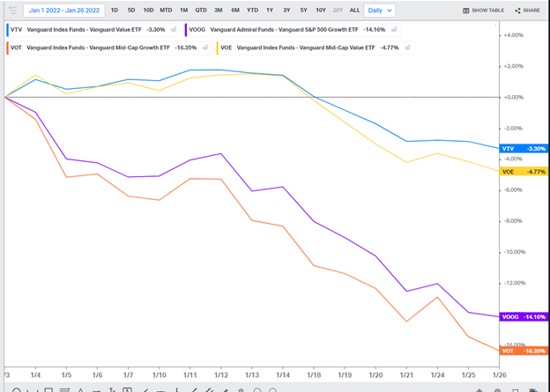Select the Vanguard Mid-Cap Value ETF legend name
The image size is (550, 392).
point(306,48)
